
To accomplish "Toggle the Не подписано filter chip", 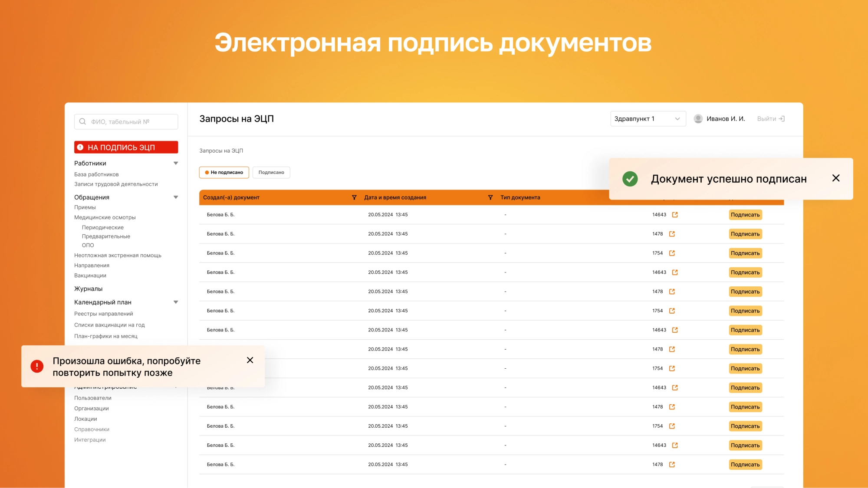I will [224, 172].
